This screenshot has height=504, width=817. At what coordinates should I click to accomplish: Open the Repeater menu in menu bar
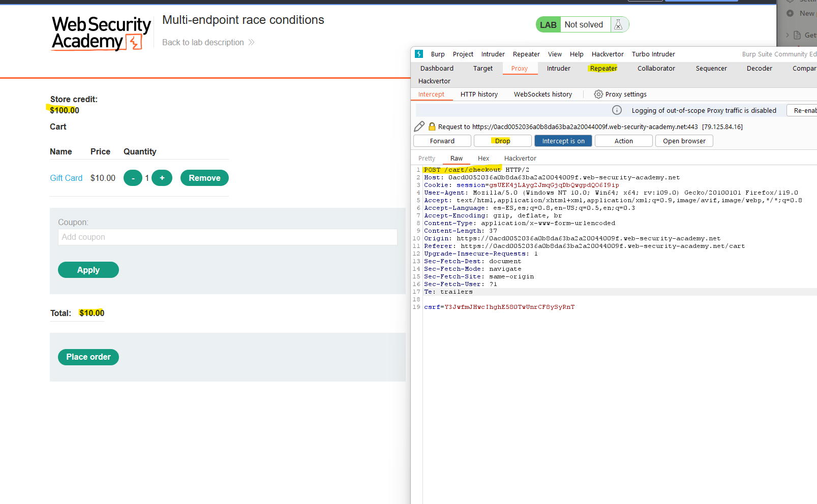coord(526,54)
